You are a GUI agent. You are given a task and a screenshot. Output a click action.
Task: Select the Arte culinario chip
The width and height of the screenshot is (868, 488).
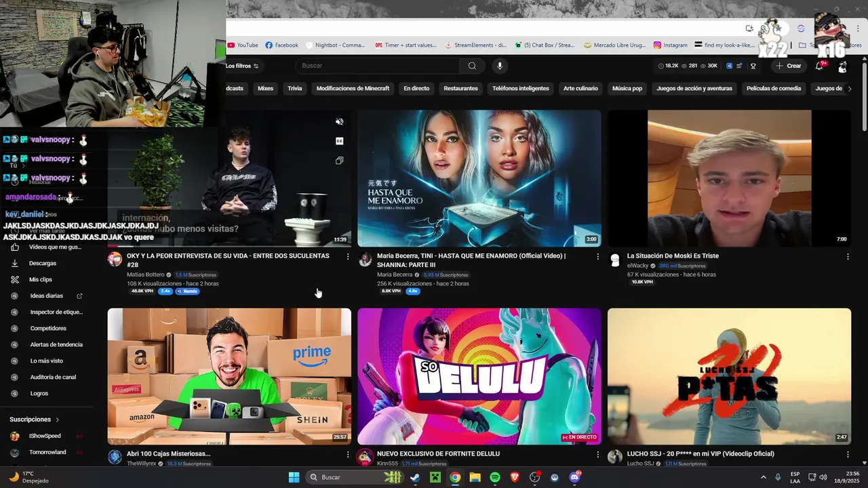point(580,88)
